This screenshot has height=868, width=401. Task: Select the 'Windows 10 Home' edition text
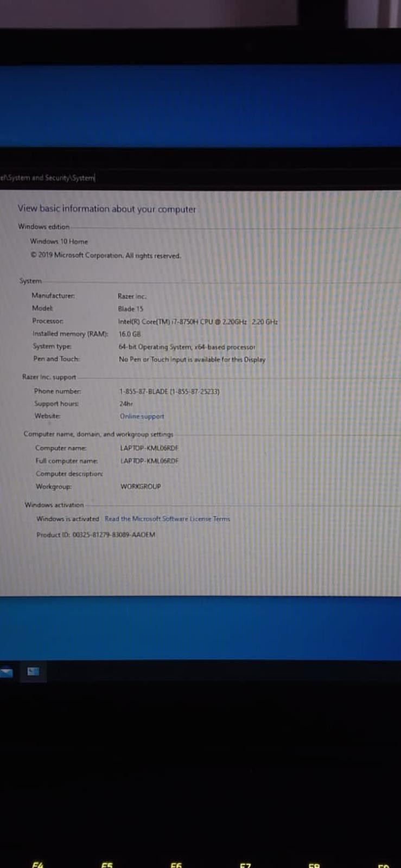pyautogui.click(x=59, y=241)
